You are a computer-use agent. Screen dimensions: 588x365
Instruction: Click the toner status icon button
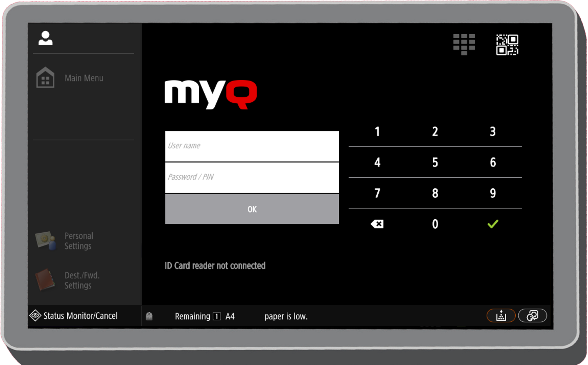click(501, 316)
